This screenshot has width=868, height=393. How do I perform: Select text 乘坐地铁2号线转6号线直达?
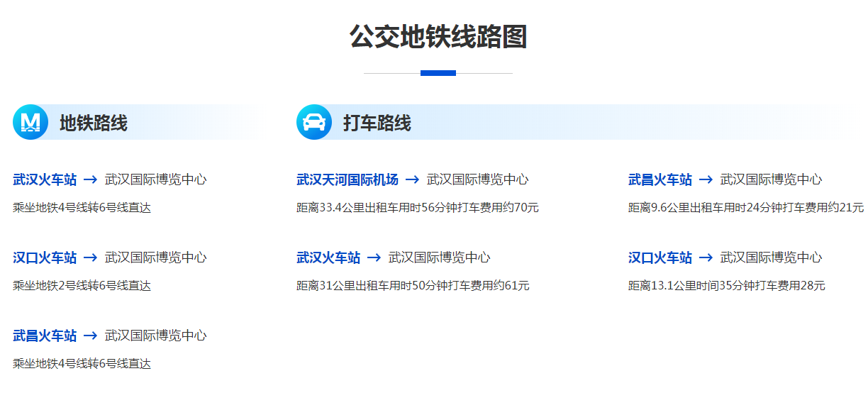click(x=82, y=286)
